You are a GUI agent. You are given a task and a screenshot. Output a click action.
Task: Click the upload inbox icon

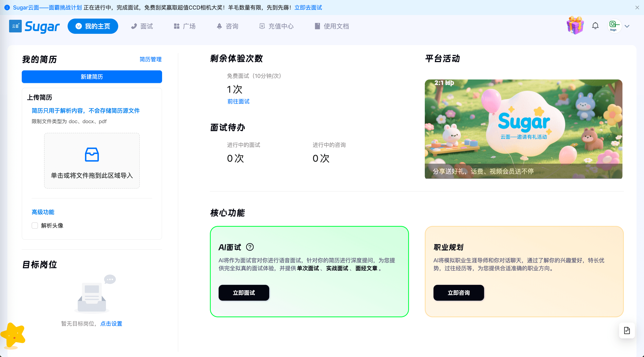point(92,155)
